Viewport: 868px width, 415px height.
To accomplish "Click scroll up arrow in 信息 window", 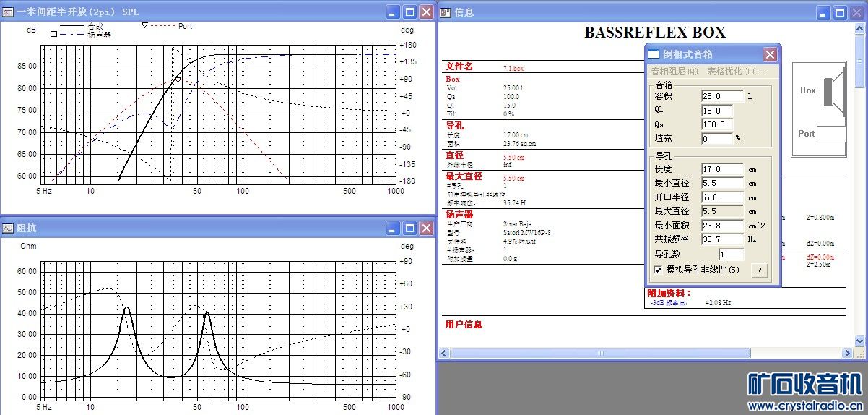I will coord(859,28).
